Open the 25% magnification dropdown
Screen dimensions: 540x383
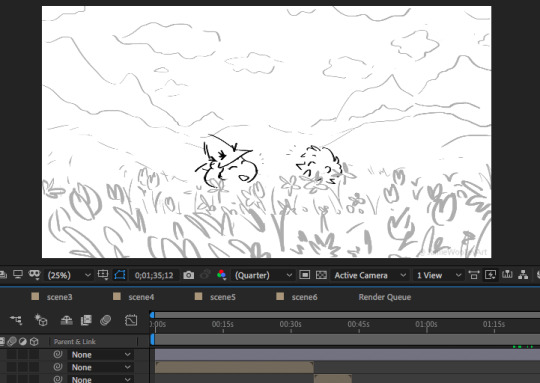tap(69, 275)
